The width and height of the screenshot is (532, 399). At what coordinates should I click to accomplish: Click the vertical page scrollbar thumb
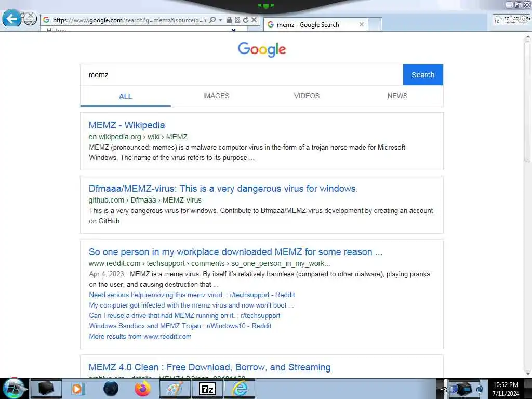527,101
